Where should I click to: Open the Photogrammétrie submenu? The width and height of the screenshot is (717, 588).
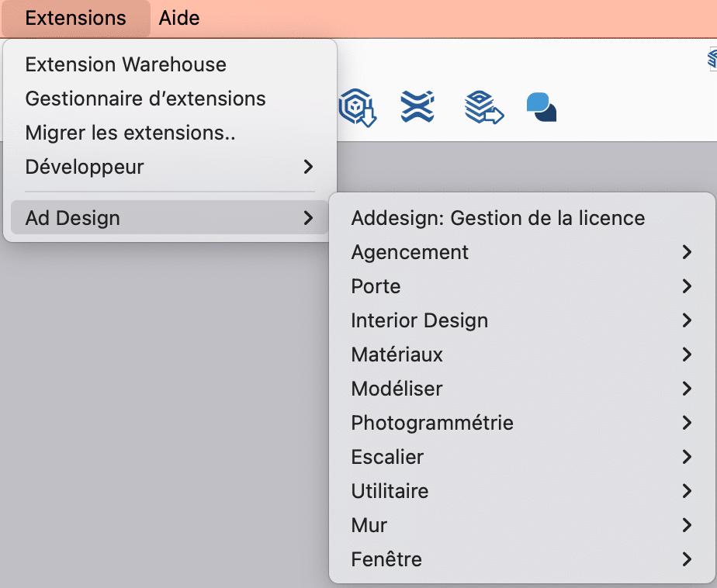[432, 423]
